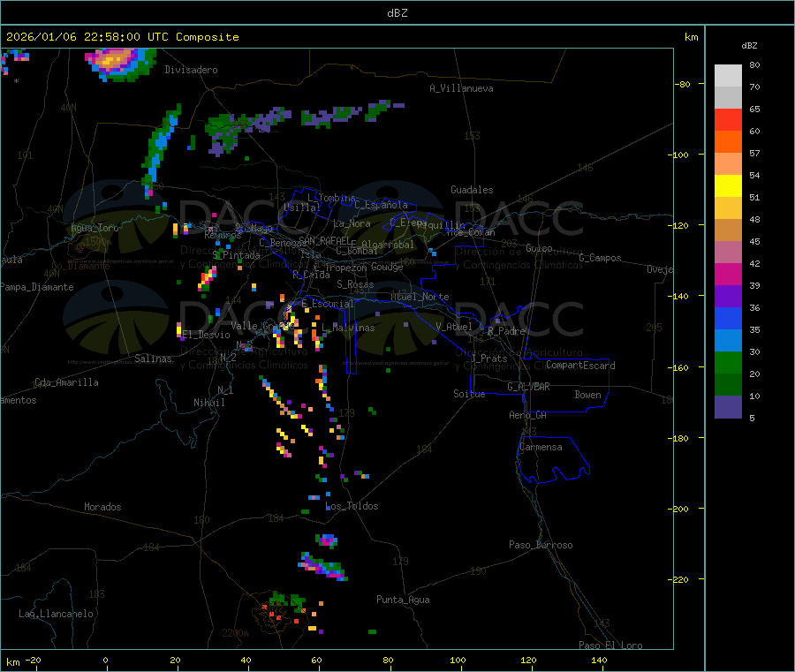Viewport: 795px width, 672px height.
Task: Pick the magenta 39-42 dBZ legend band
Action: 728,274
